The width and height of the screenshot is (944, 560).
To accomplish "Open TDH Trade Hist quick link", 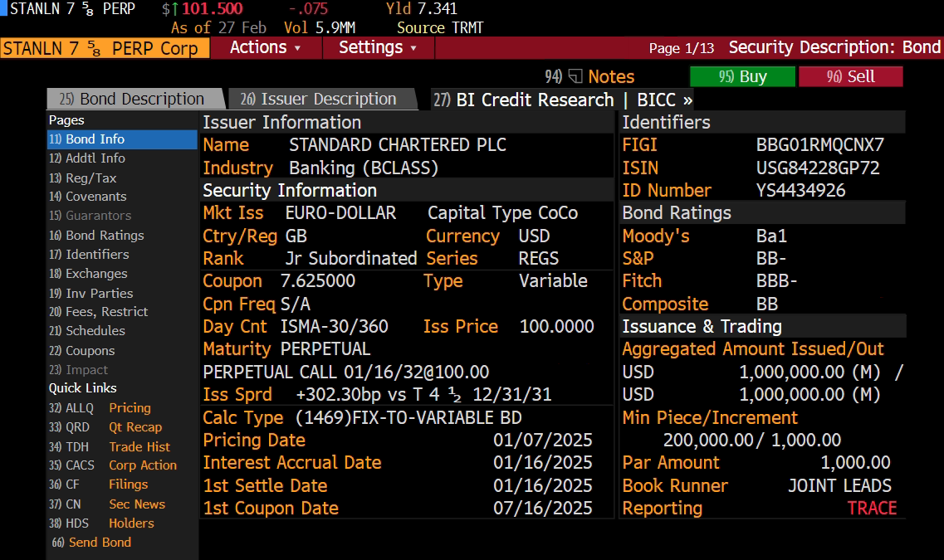I will pyautogui.click(x=110, y=447).
